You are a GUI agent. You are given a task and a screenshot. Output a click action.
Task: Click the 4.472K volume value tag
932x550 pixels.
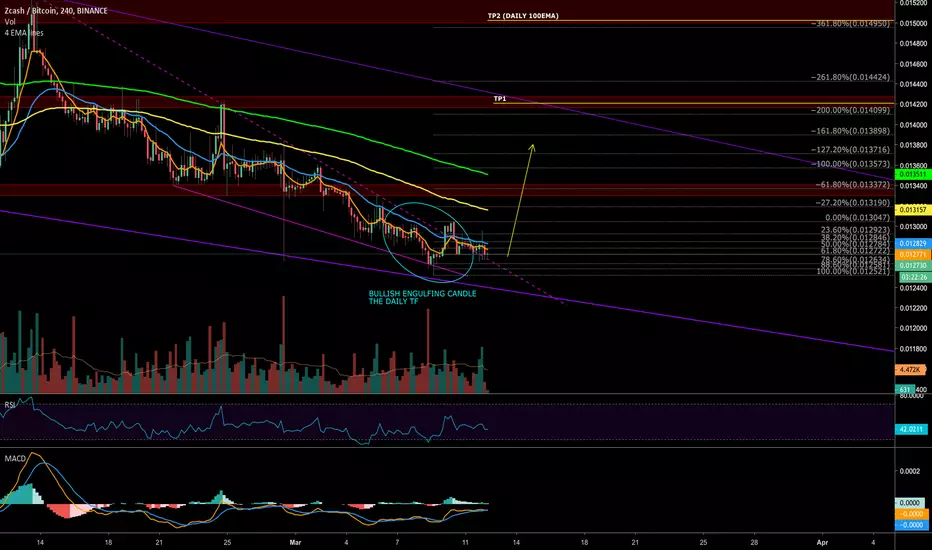click(910, 369)
